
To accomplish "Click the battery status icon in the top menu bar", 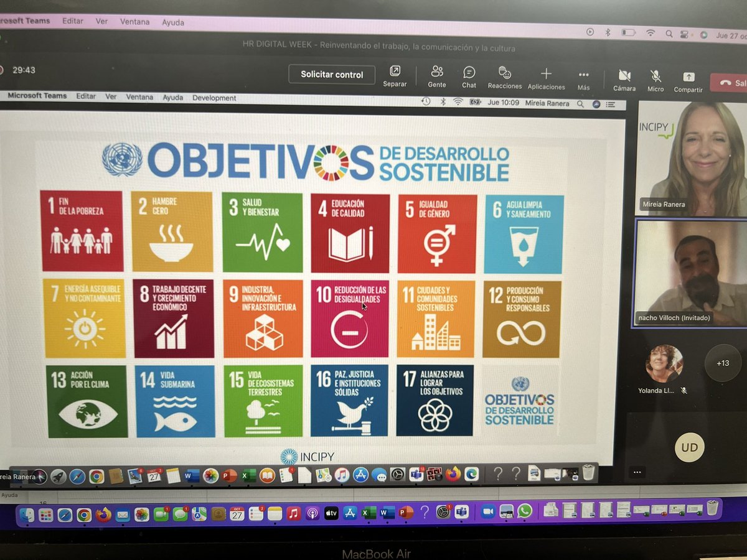I will point(628,32).
